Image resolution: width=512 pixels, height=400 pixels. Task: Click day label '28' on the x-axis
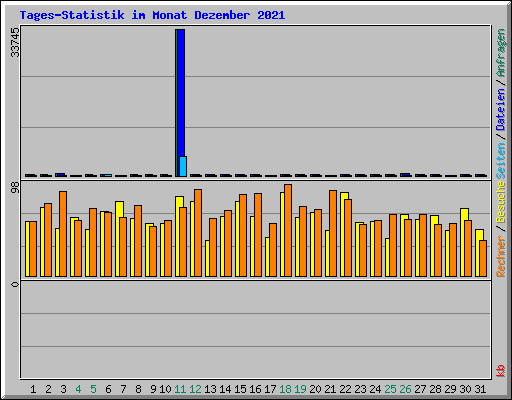tap(435, 389)
